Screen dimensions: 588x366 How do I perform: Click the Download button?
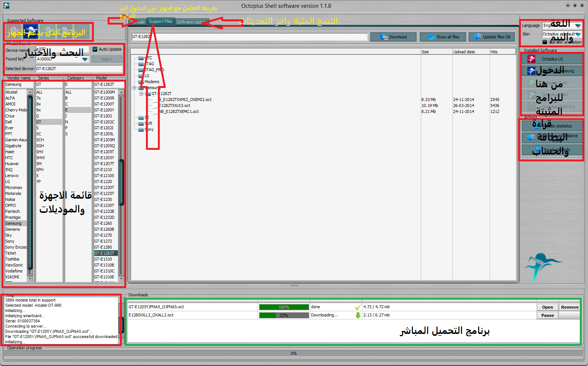pyautogui.click(x=394, y=37)
